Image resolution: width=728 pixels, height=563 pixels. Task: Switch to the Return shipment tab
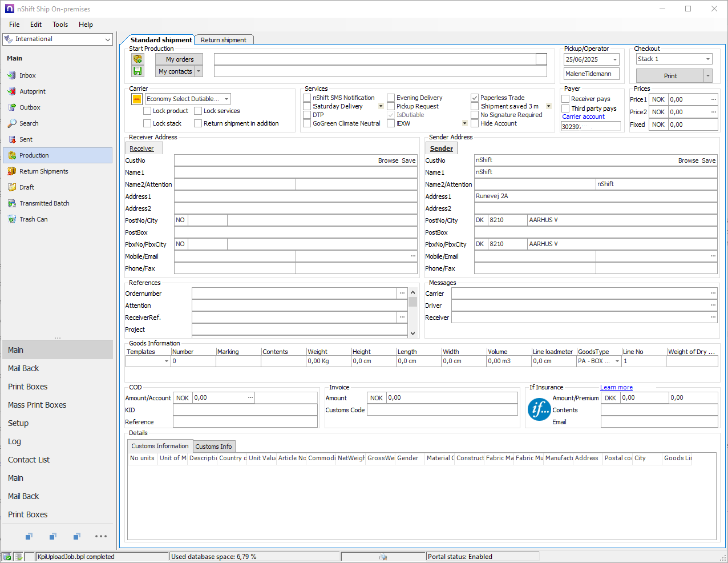point(223,40)
